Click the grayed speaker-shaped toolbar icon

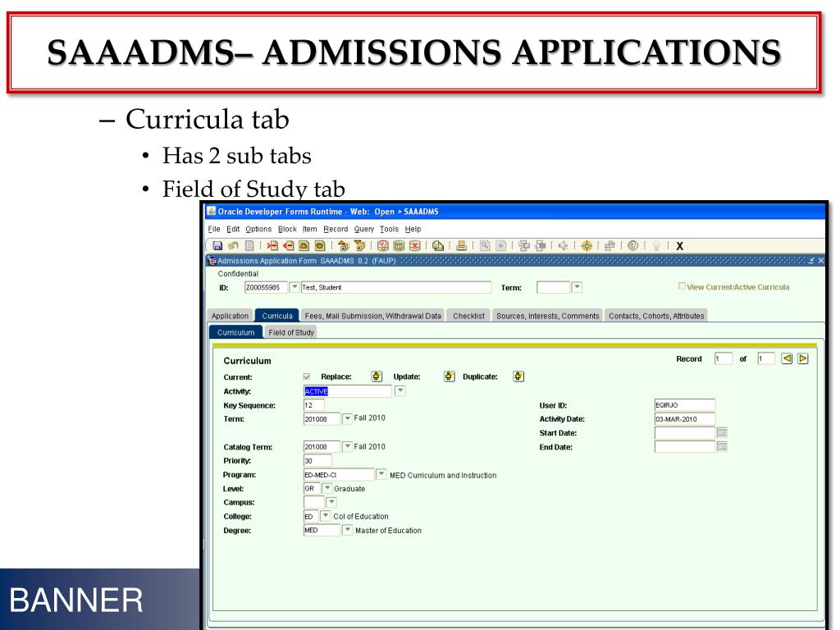pos(563,246)
